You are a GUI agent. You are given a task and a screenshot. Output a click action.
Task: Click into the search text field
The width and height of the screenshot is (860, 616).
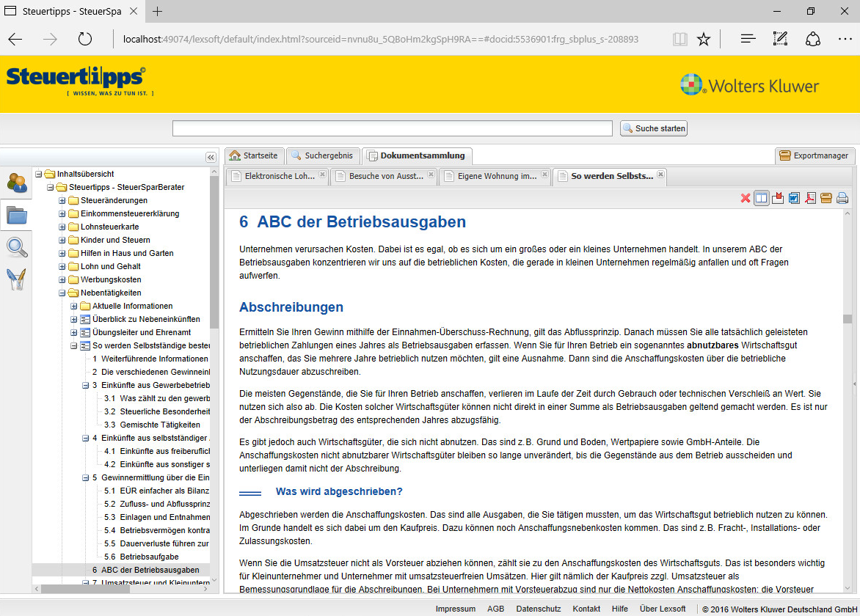click(x=392, y=128)
